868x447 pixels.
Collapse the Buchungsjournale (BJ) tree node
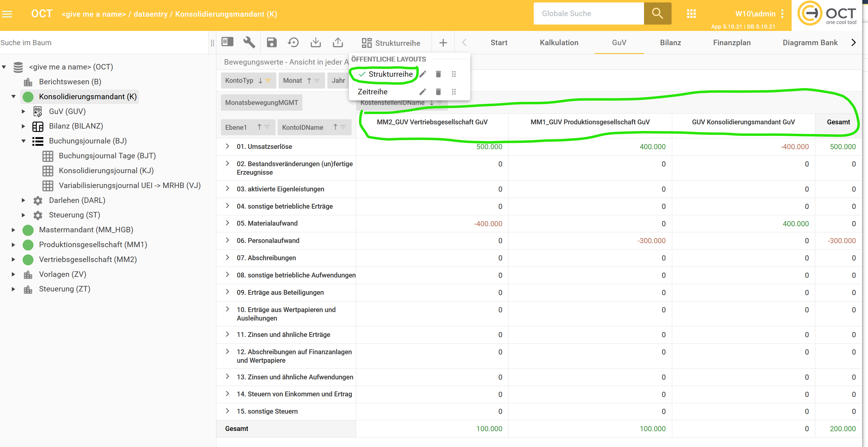(x=23, y=141)
